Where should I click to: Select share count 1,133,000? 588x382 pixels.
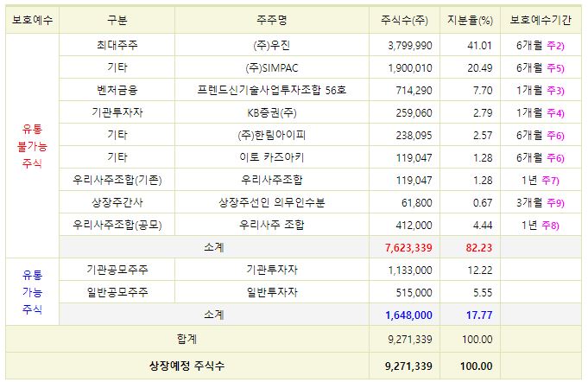tap(410, 271)
